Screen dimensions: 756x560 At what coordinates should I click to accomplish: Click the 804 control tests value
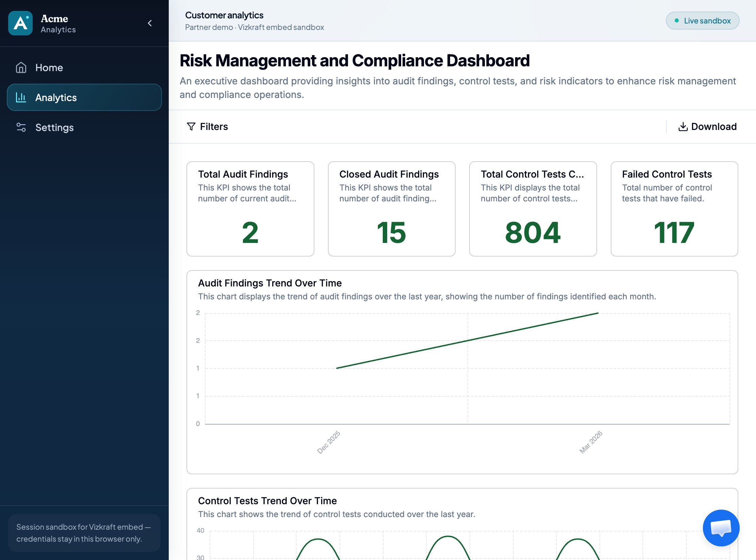pyautogui.click(x=533, y=233)
